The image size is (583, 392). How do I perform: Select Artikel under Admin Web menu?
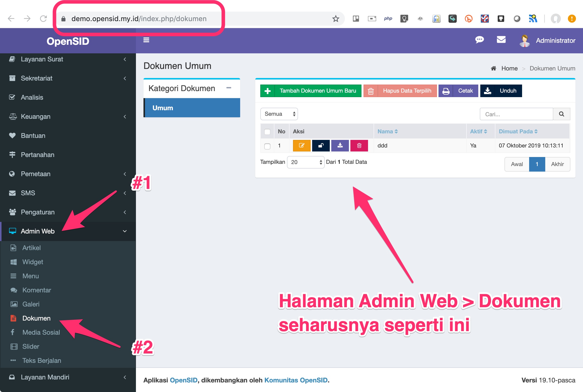click(x=31, y=248)
